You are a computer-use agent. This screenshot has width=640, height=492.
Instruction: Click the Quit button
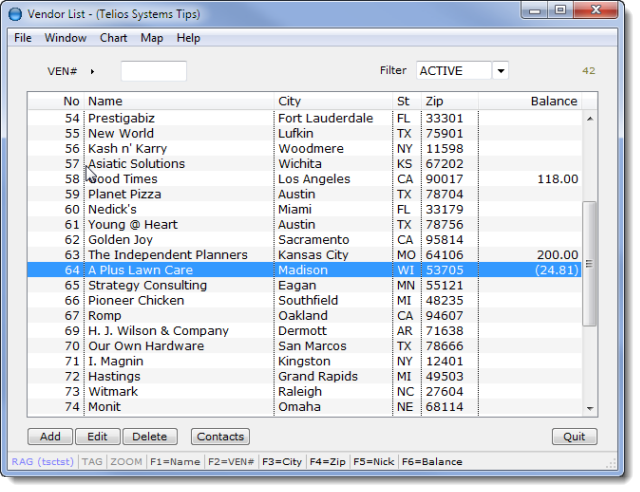(x=574, y=437)
